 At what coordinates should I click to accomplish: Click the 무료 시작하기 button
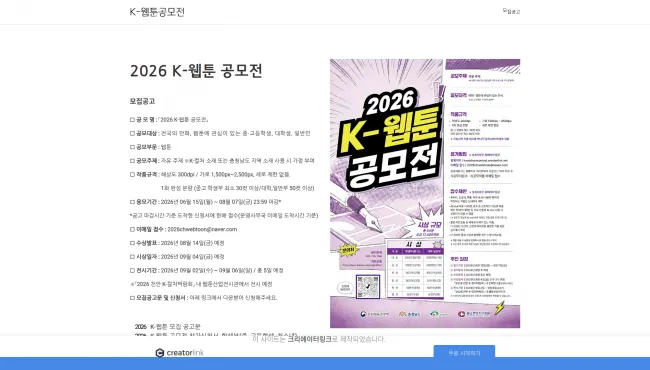coord(464,353)
